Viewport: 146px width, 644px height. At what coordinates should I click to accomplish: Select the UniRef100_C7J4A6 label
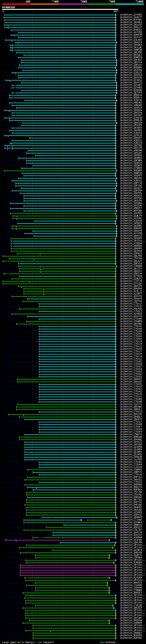pos(131,520)
